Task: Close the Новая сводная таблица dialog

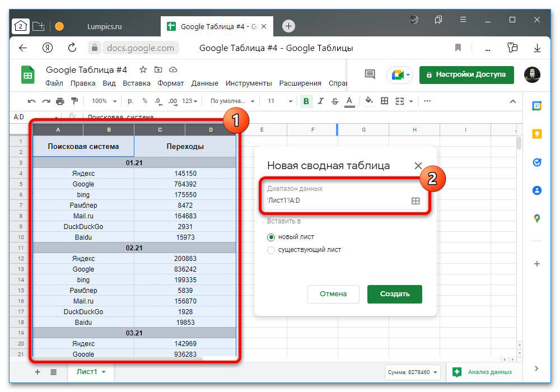Action: tap(418, 166)
